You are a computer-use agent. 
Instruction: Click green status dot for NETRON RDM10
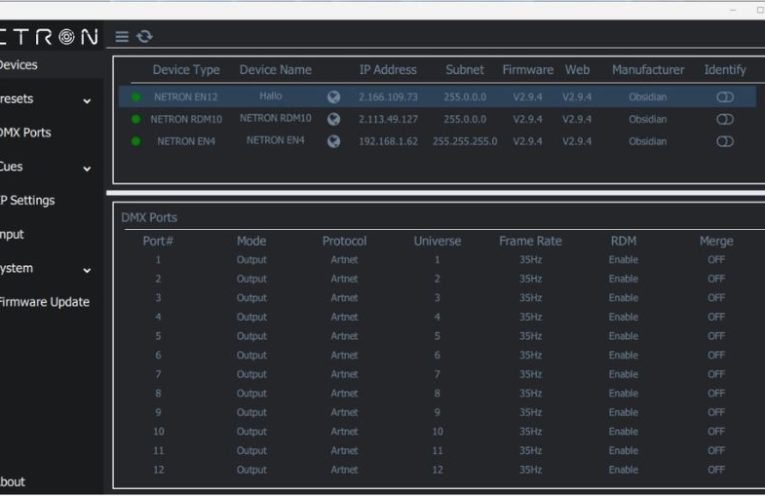[x=135, y=119]
